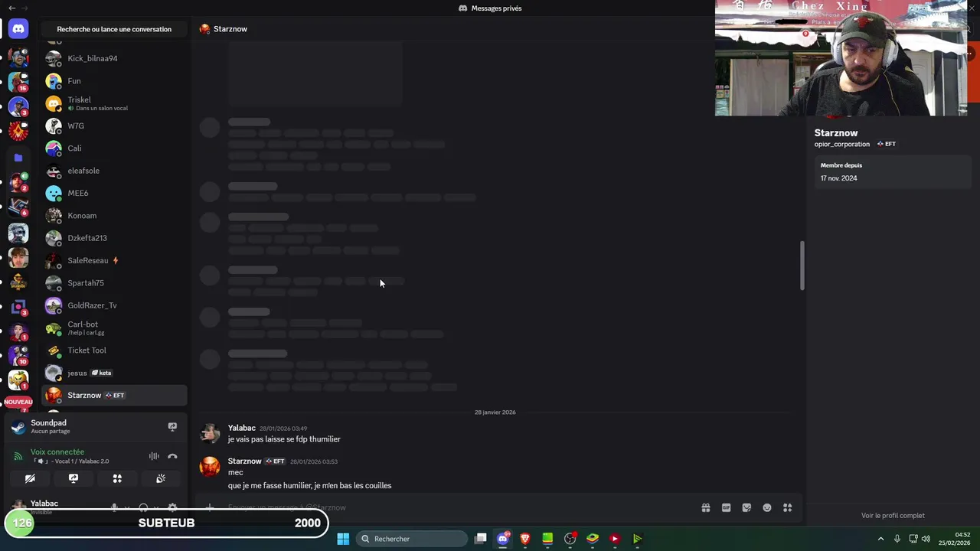Screen dimensions: 980x551
Task: Send a gift via the gift icon
Action: coord(706,507)
